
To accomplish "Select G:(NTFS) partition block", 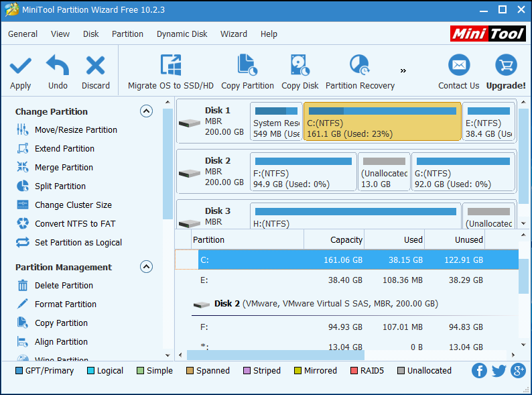I will click(463, 172).
